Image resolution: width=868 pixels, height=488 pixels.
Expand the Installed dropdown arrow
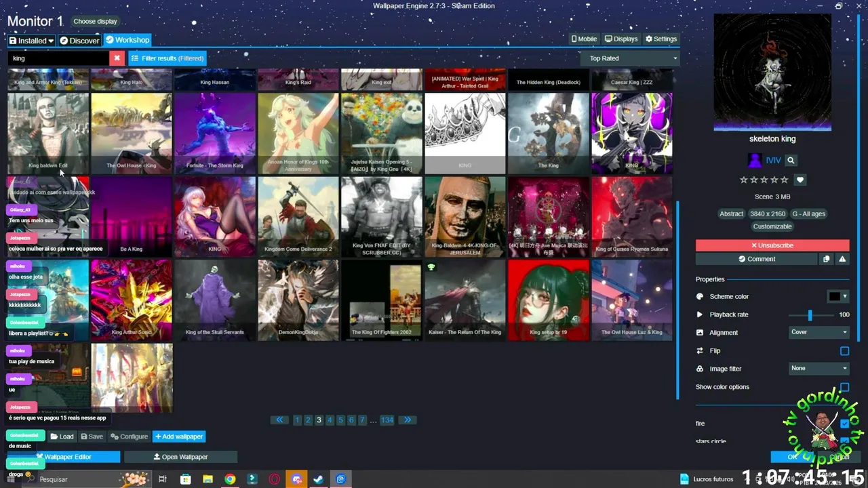pos(51,41)
